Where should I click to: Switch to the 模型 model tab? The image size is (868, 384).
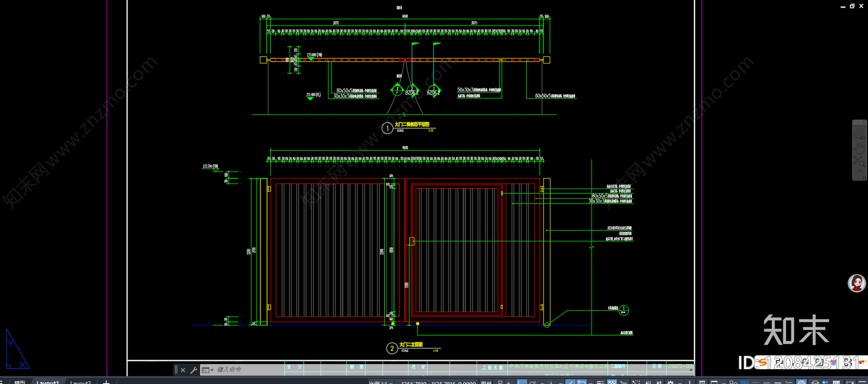(x=20, y=382)
